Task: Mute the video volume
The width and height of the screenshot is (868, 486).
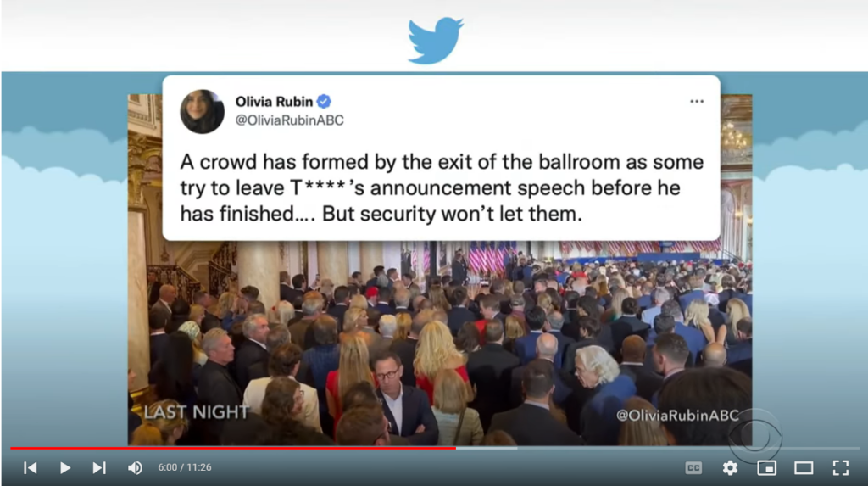Action: (135, 467)
